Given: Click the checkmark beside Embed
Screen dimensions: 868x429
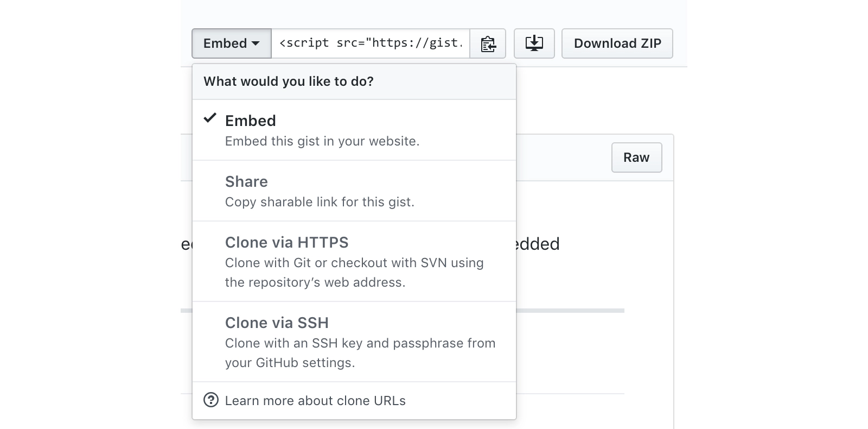Looking at the screenshot, I should pos(210,118).
